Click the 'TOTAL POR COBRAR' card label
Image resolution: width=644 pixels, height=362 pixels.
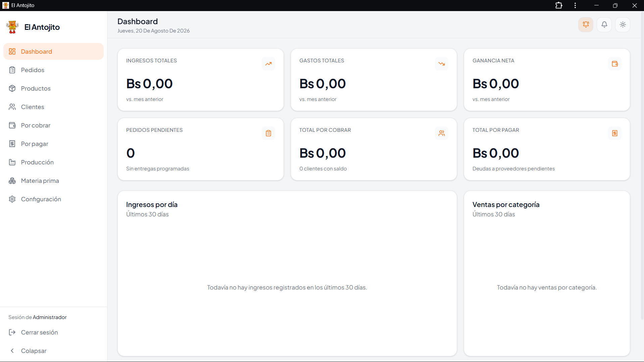[325, 130]
